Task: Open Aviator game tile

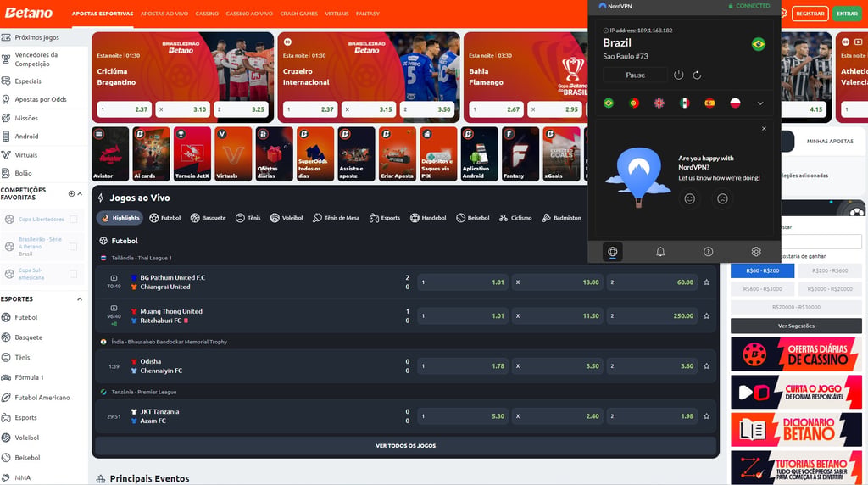Action: tap(110, 154)
